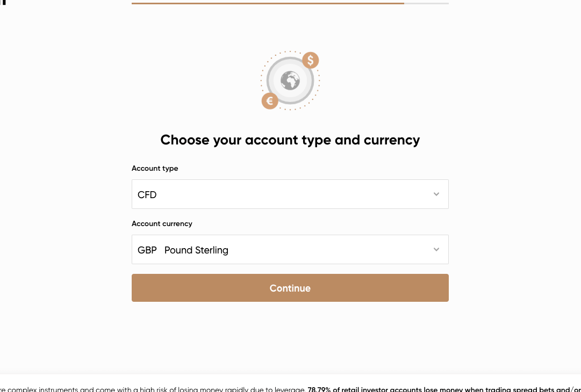
Task: Open the Account type dropdown showing CFD
Action: coord(290,194)
